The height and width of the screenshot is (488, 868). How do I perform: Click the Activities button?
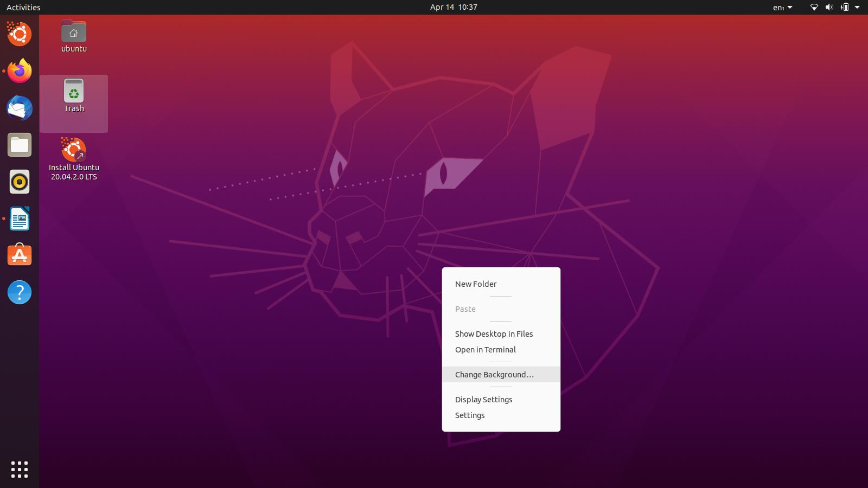(23, 8)
